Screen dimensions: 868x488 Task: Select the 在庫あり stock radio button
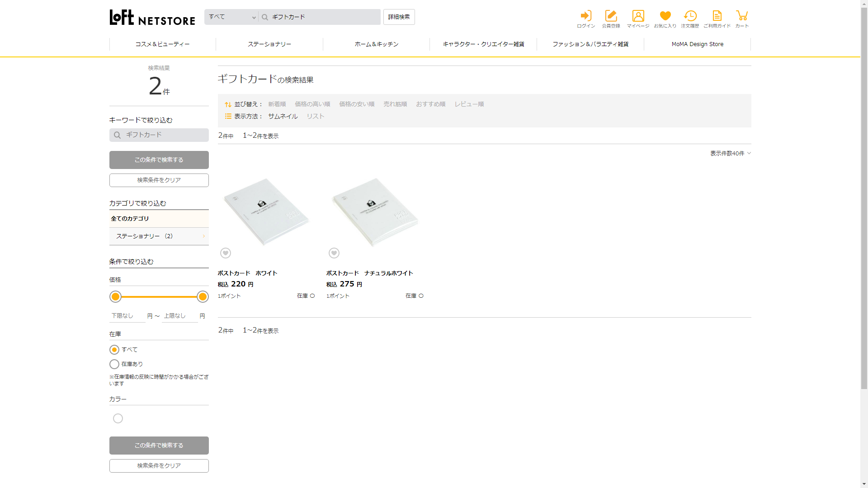click(x=114, y=364)
